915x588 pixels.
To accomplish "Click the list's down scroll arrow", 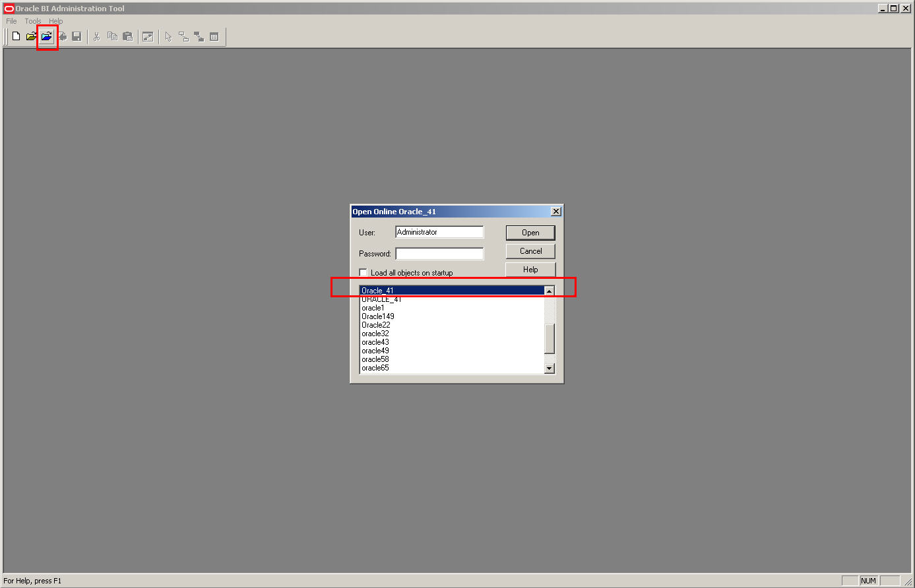I will (549, 368).
